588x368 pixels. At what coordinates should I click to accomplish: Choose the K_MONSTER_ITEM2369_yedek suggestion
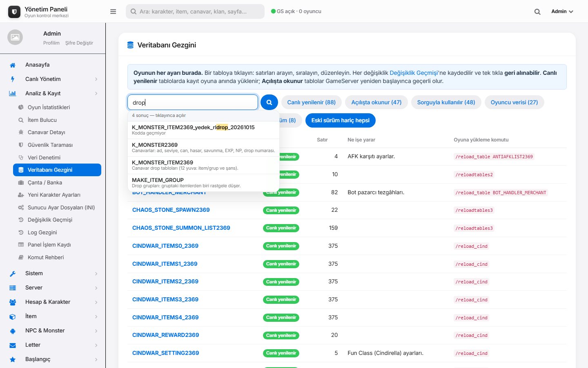tap(203, 130)
